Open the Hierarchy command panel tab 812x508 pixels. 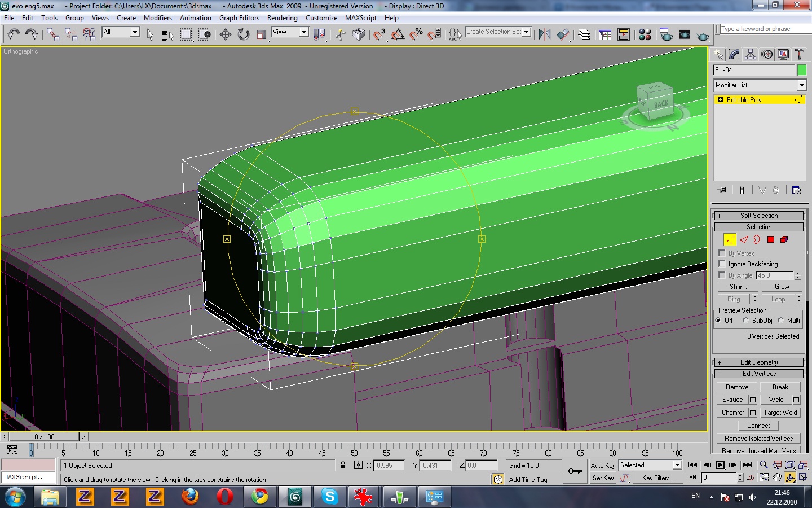pyautogui.click(x=751, y=54)
